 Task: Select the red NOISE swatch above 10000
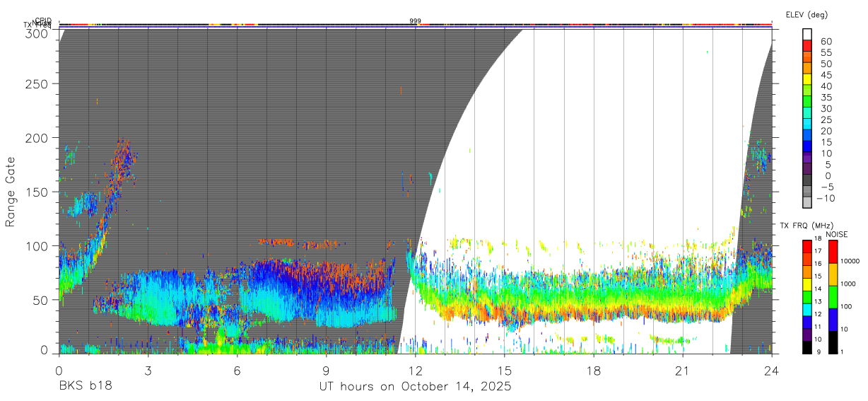click(833, 252)
